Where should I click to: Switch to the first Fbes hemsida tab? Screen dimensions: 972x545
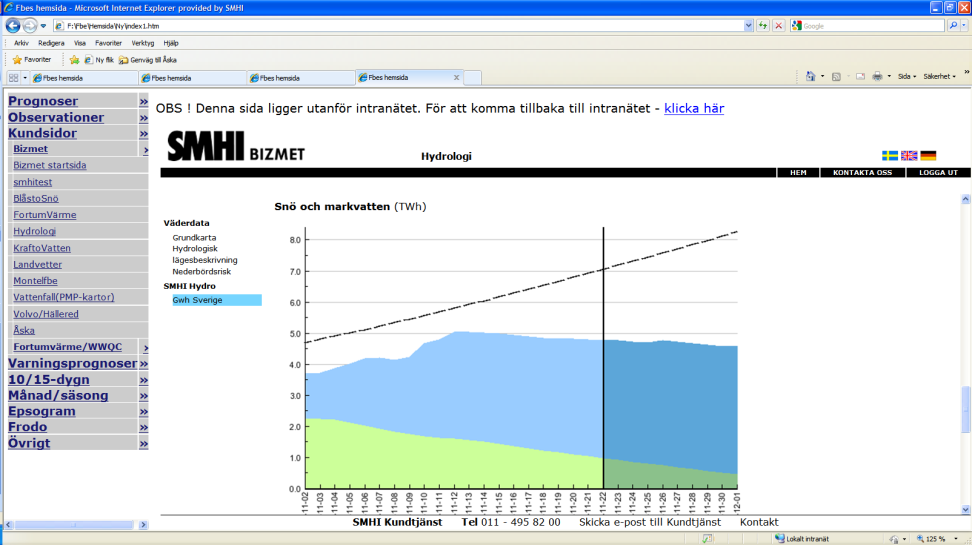[84, 78]
